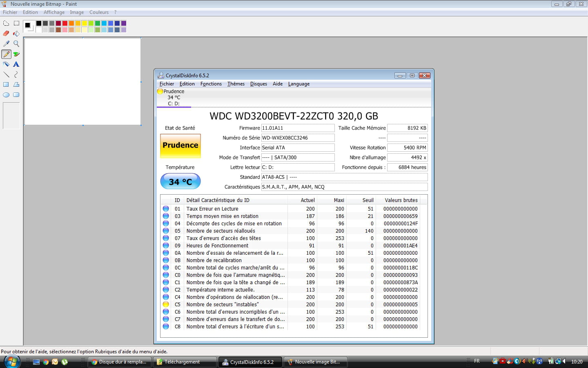Switch to Téléchargement taskbar button
588x368 pixels.
pos(185,362)
